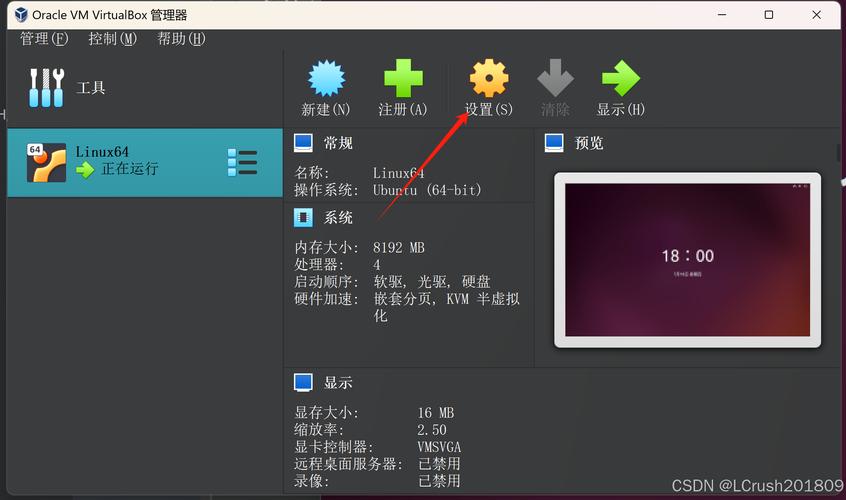Open the File menu 管理(F)
846x500 pixels.
click(44, 39)
